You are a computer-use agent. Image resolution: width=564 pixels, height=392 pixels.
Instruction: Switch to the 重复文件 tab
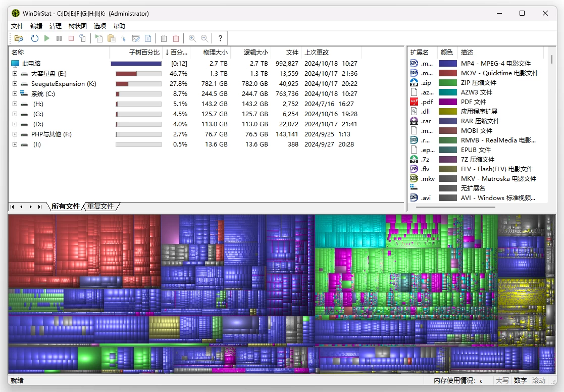point(101,206)
